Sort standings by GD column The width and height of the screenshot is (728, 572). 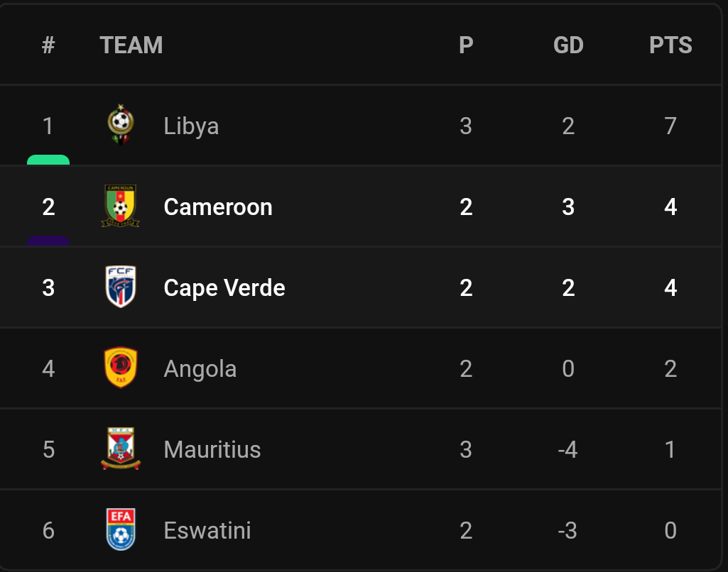click(567, 45)
